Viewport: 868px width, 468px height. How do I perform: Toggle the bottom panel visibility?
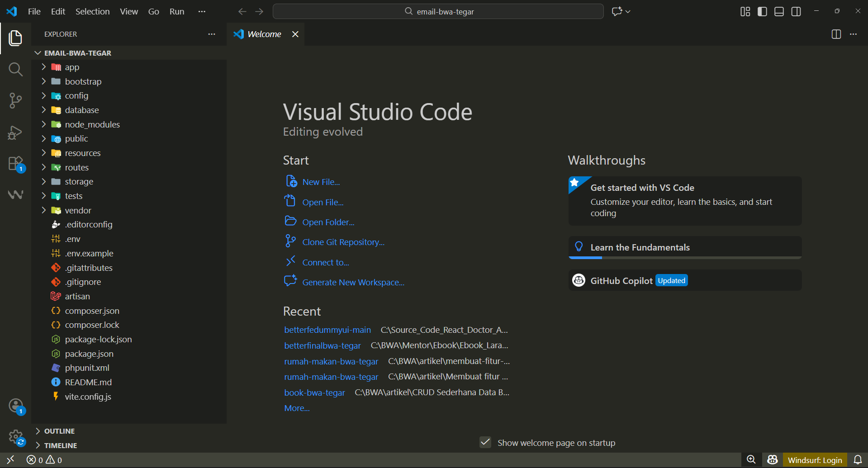pyautogui.click(x=779, y=11)
